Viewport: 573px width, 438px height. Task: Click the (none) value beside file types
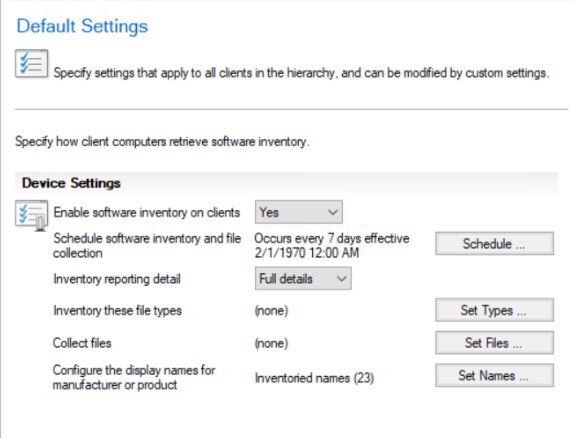pyautogui.click(x=271, y=311)
